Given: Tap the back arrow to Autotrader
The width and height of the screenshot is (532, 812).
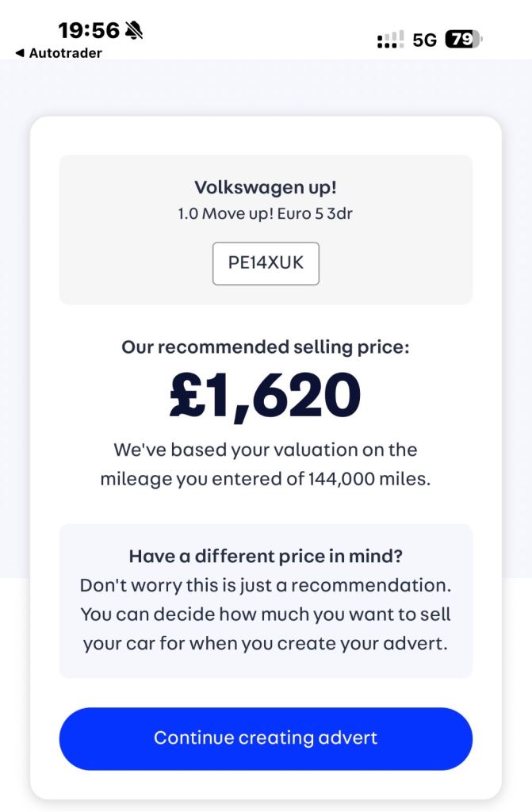Looking at the screenshot, I should tap(20, 53).
